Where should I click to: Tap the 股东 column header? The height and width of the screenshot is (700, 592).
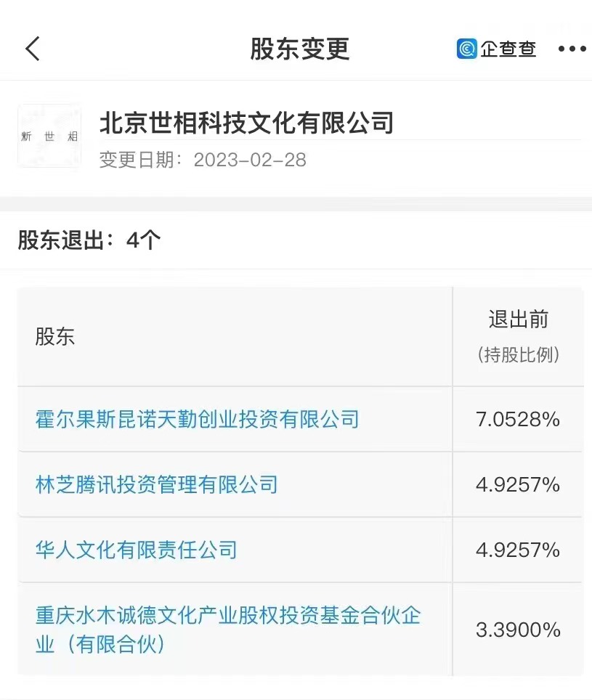(55, 337)
